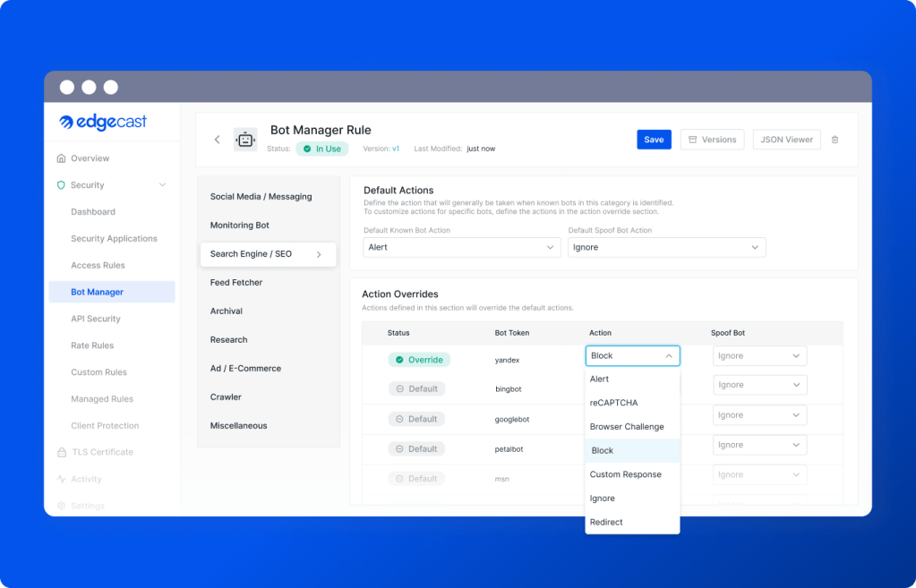Screen dimensions: 916x588
Task: Open the Spoof Bot dropdown for googlebot
Action: pyautogui.click(x=759, y=414)
